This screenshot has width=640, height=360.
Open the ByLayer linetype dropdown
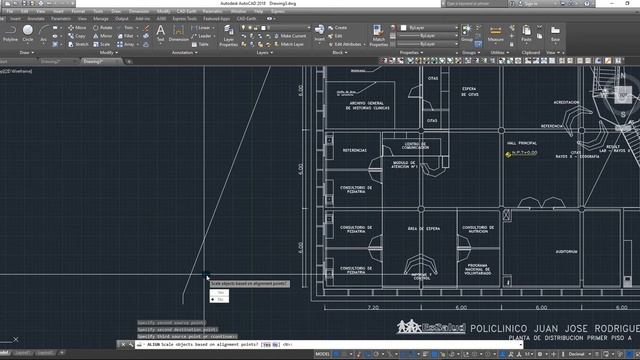[428, 44]
